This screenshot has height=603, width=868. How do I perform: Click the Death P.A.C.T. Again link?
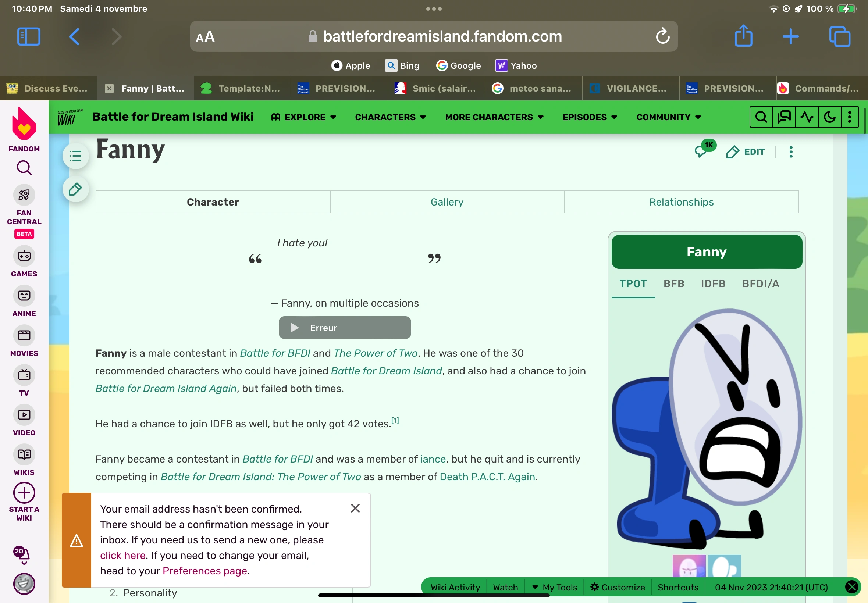click(487, 477)
